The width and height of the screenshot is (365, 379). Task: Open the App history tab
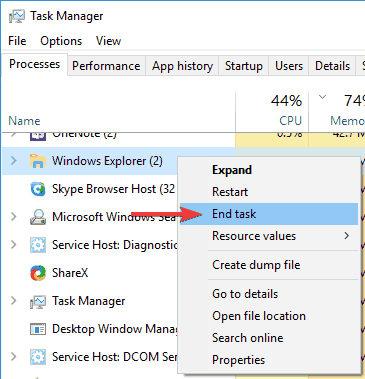(182, 66)
